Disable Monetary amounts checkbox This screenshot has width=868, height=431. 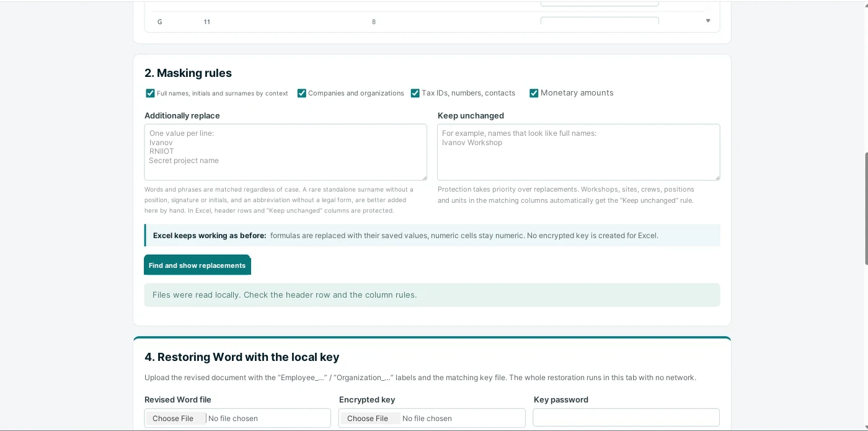[534, 93]
